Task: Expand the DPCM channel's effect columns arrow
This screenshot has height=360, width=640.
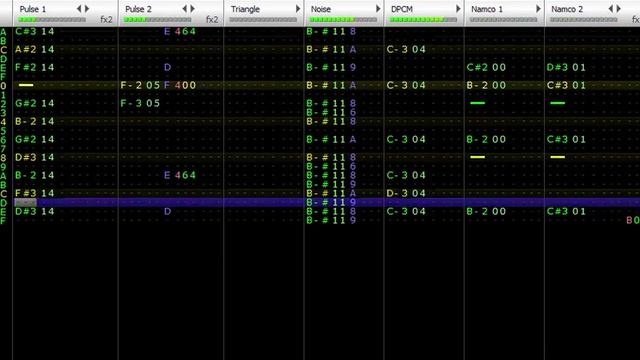Action: click(x=458, y=9)
